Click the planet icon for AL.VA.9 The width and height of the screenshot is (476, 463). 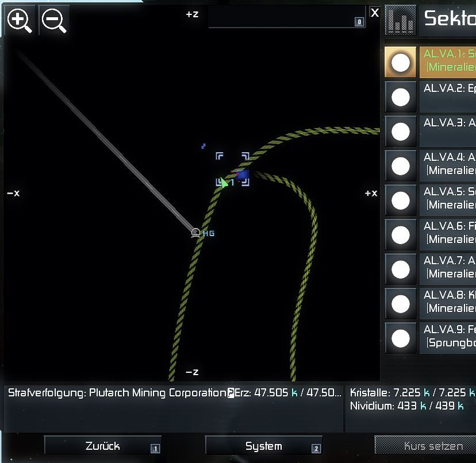pyautogui.click(x=400, y=338)
